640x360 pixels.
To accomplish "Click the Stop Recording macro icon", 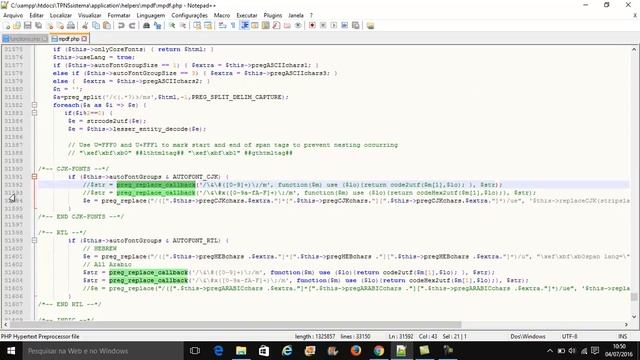I will click(323, 26).
